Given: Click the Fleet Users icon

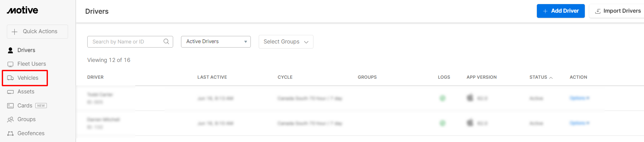Looking at the screenshot, I should click(x=10, y=64).
